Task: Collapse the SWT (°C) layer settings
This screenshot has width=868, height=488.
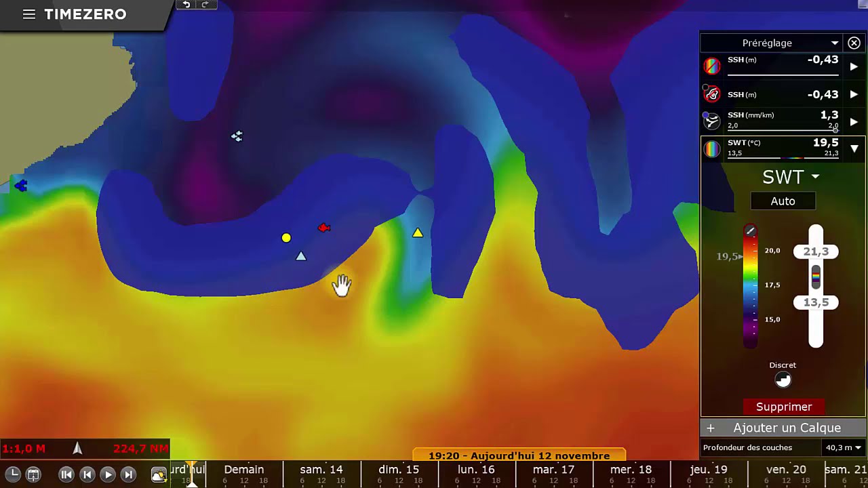Action: pos(854,148)
